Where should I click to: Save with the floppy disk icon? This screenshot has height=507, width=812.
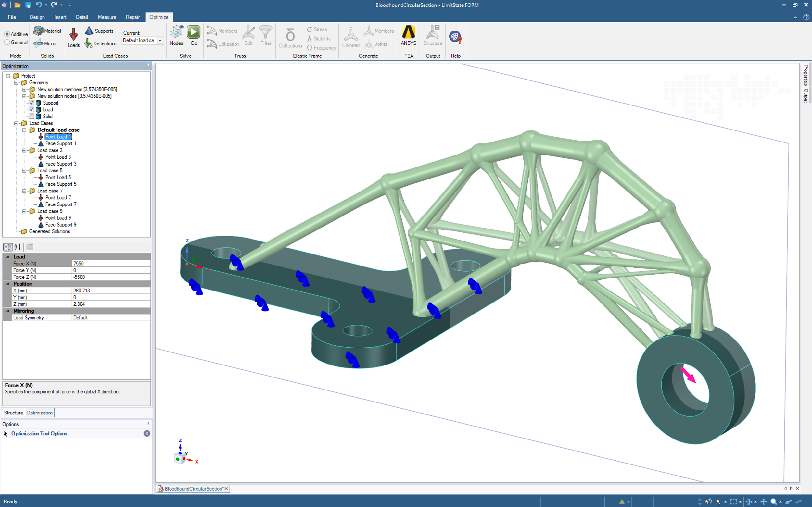pyautogui.click(x=28, y=5)
